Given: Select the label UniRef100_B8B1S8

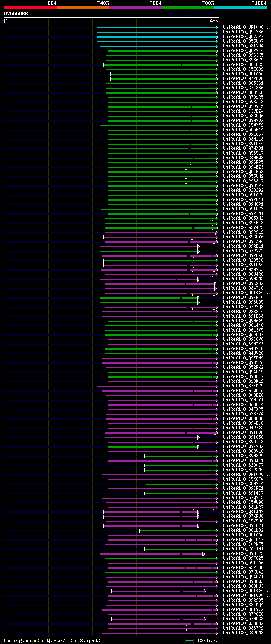Looking at the screenshot, I should pyautogui.click(x=243, y=92).
